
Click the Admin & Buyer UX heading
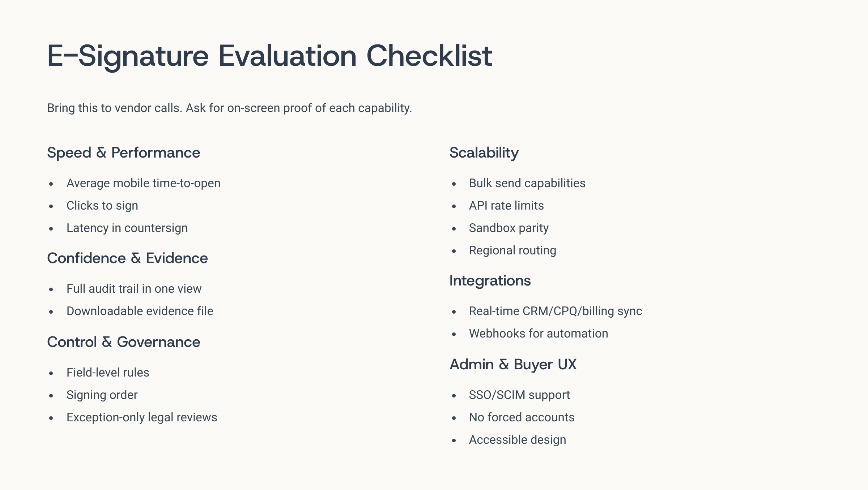tap(513, 365)
